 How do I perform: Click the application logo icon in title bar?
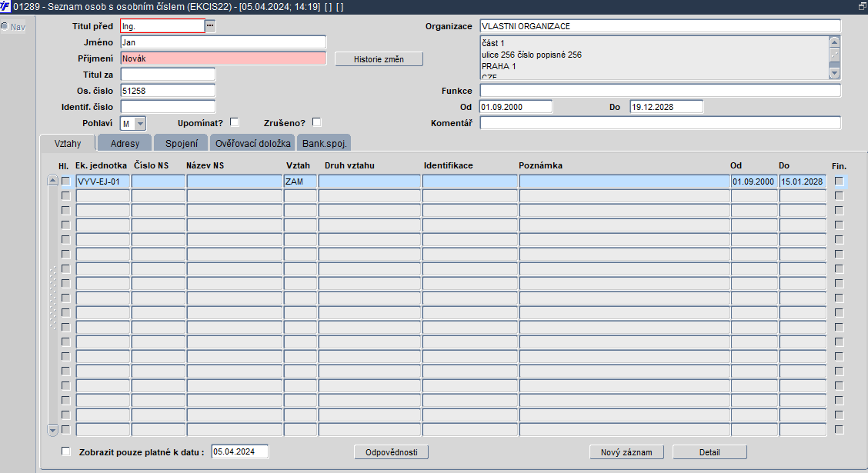pyautogui.click(x=5, y=7)
